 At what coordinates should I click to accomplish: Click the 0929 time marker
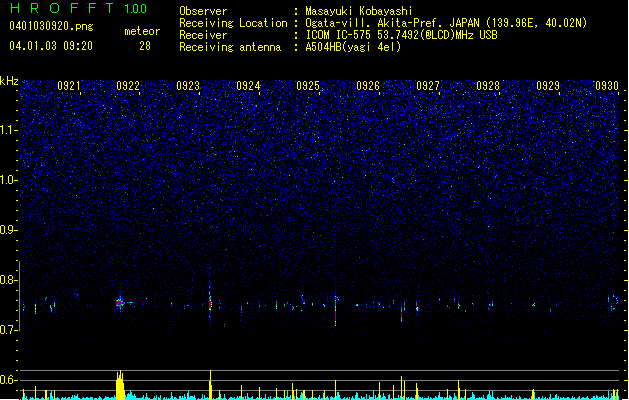548,86
